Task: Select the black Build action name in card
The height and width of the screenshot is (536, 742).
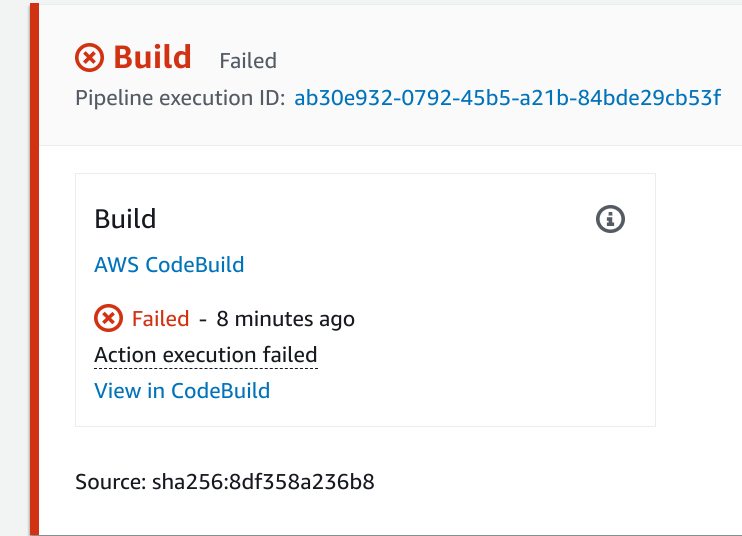Action: (125, 219)
